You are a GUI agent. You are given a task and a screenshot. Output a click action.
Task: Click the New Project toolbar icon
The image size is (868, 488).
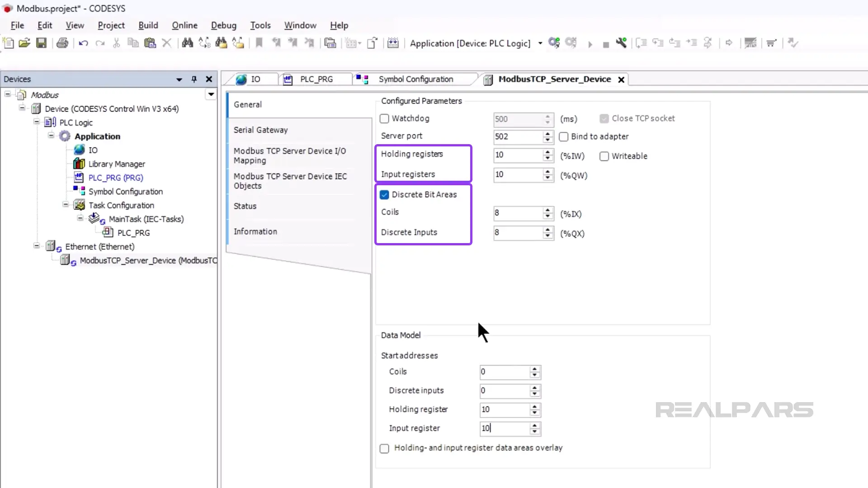[x=8, y=43]
